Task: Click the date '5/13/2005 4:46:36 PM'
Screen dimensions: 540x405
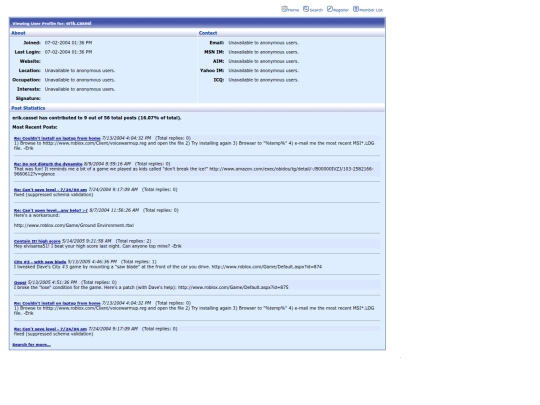Action: (92, 262)
